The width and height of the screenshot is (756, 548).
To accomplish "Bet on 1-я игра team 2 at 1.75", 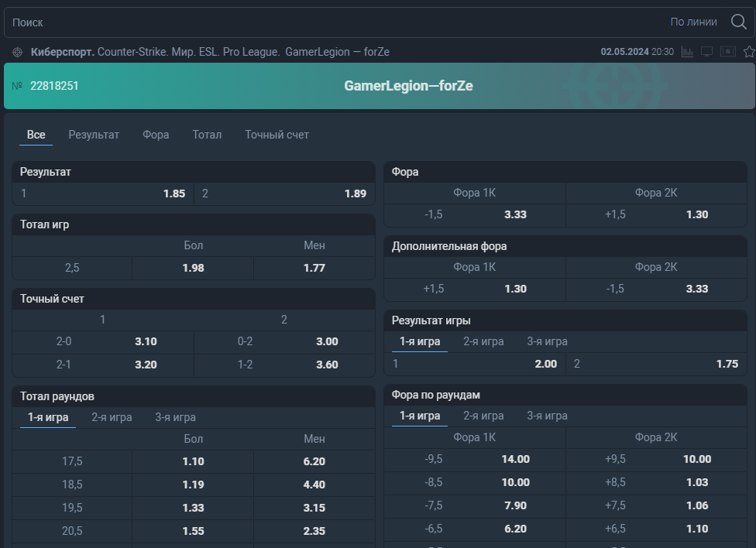I will 656,364.
